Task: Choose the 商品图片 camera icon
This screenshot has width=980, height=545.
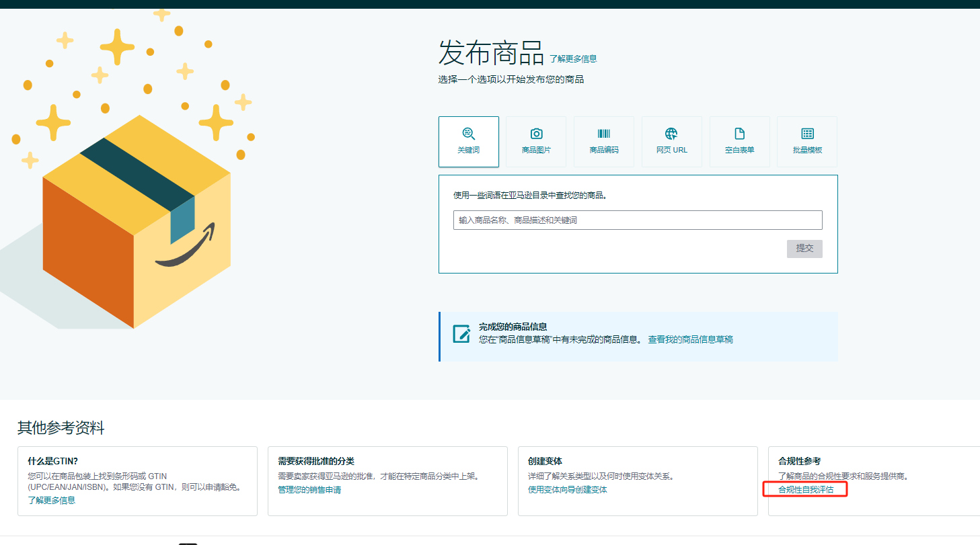Action: tap(536, 133)
